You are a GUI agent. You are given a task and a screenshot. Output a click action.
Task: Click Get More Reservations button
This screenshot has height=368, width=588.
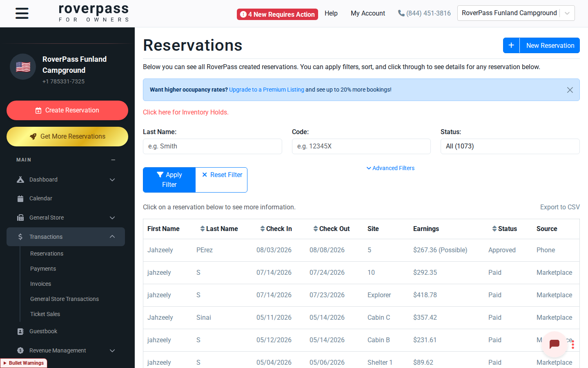pyautogui.click(x=67, y=137)
